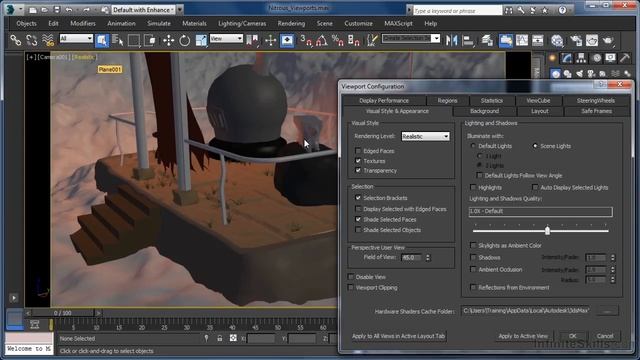640x360 pixels.
Task: Enable the Highlights checkbox
Action: (473, 187)
